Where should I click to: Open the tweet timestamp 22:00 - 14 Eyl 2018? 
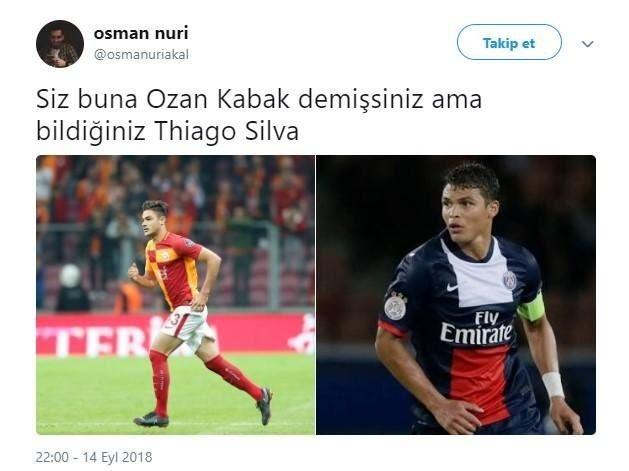(x=94, y=457)
